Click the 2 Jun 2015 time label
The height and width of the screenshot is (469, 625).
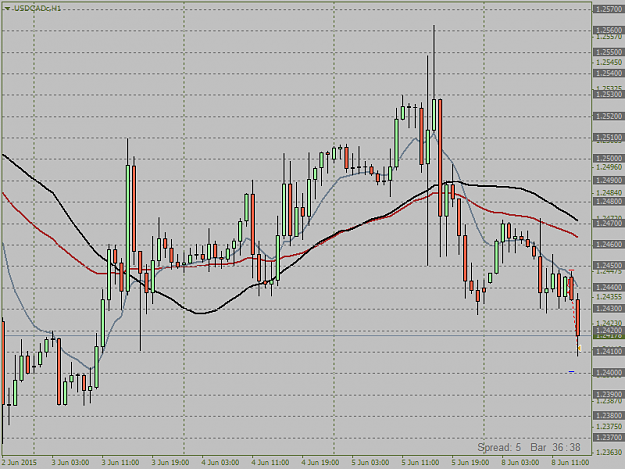tap(19, 462)
